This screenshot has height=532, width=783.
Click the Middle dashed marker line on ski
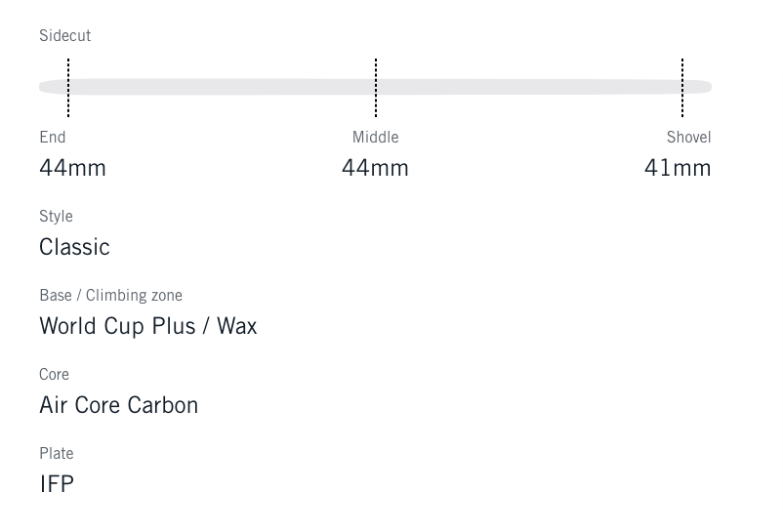pyautogui.click(x=376, y=87)
